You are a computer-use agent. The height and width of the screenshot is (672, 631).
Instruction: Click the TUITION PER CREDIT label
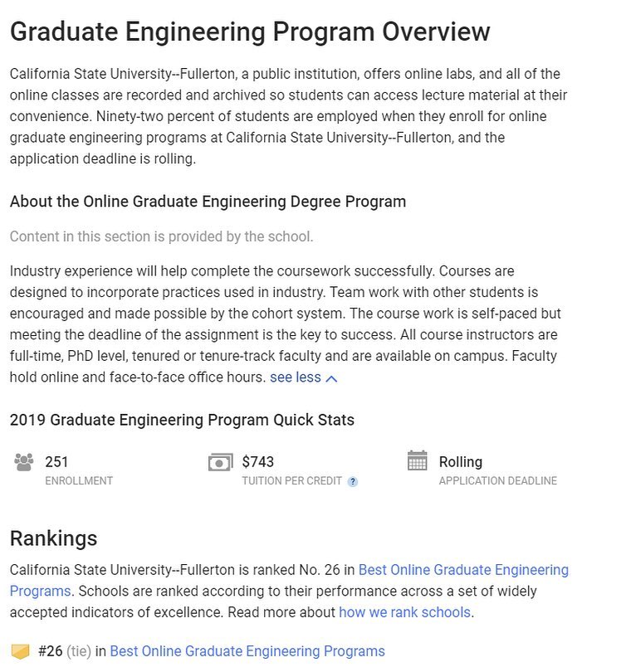click(291, 481)
